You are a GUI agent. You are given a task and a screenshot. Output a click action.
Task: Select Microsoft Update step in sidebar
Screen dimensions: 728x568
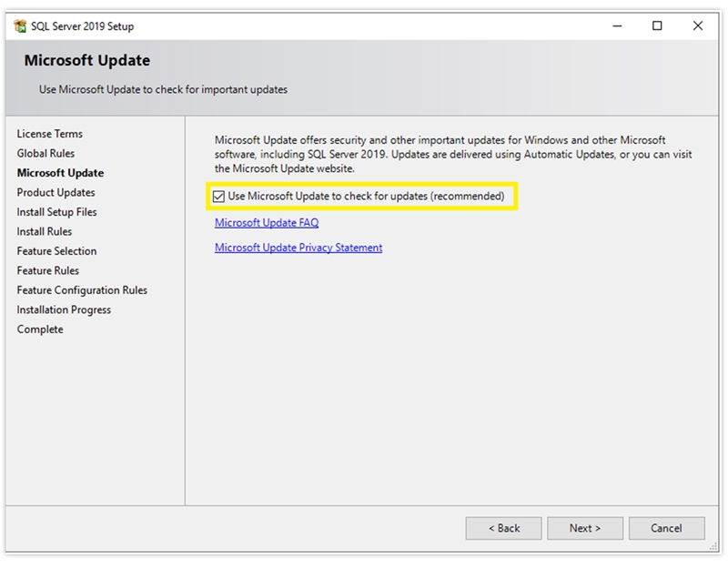tap(60, 173)
